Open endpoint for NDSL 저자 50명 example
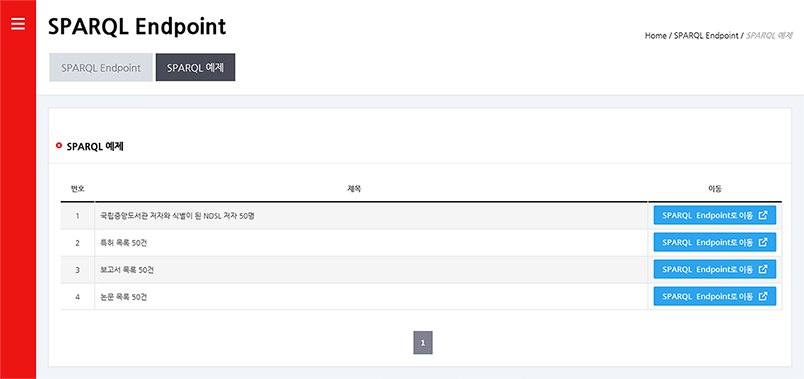804x379 pixels. pyautogui.click(x=715, y=215)
